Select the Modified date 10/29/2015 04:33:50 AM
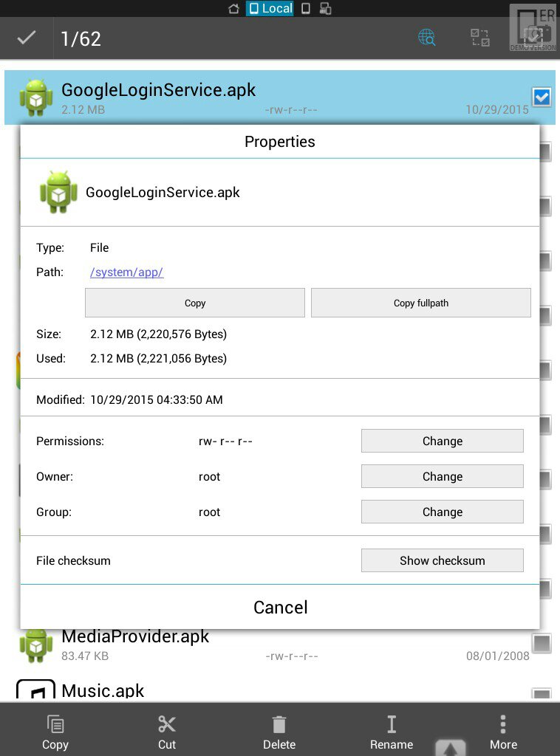The width and height of the screenshot is (560, 756). (157, 399)
